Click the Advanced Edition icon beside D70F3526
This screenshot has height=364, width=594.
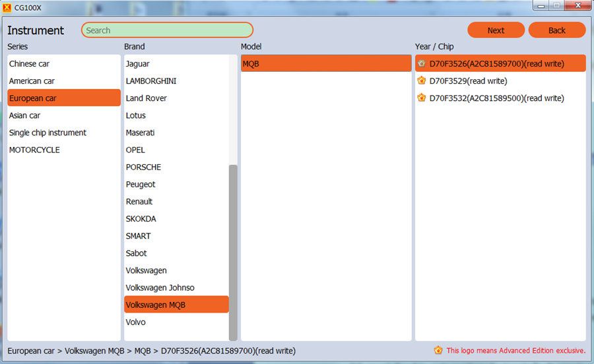(421, 63)
